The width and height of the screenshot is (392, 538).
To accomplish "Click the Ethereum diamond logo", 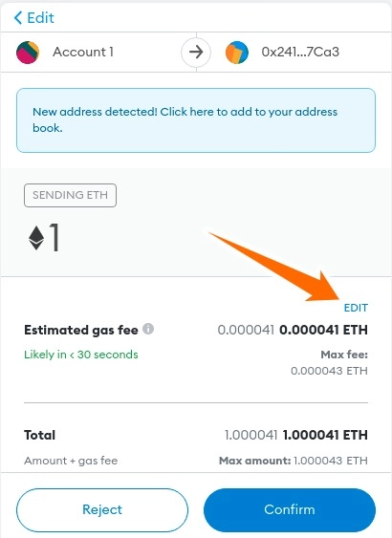I will click(36, 238).
